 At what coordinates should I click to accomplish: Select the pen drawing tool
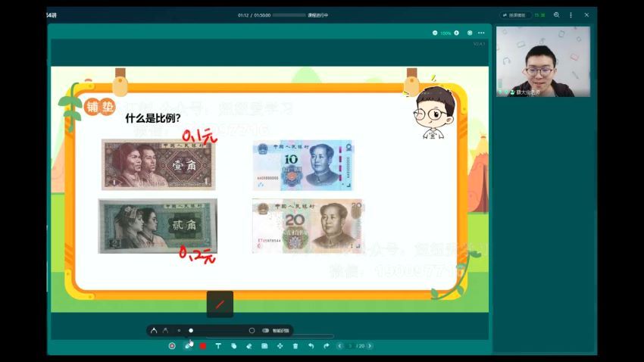click(188, 346)
